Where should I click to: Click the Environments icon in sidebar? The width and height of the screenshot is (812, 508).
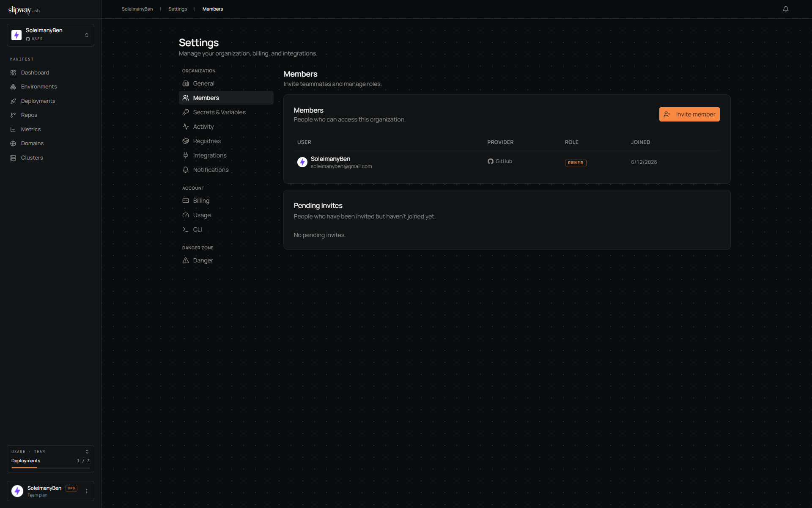13,87
